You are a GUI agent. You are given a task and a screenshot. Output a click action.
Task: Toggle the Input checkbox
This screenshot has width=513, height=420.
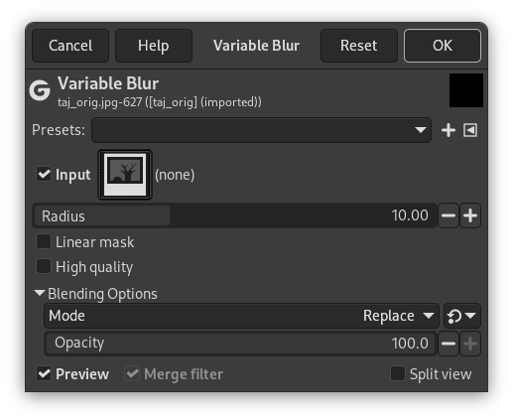pyautogui.click(x=44, y=174)
